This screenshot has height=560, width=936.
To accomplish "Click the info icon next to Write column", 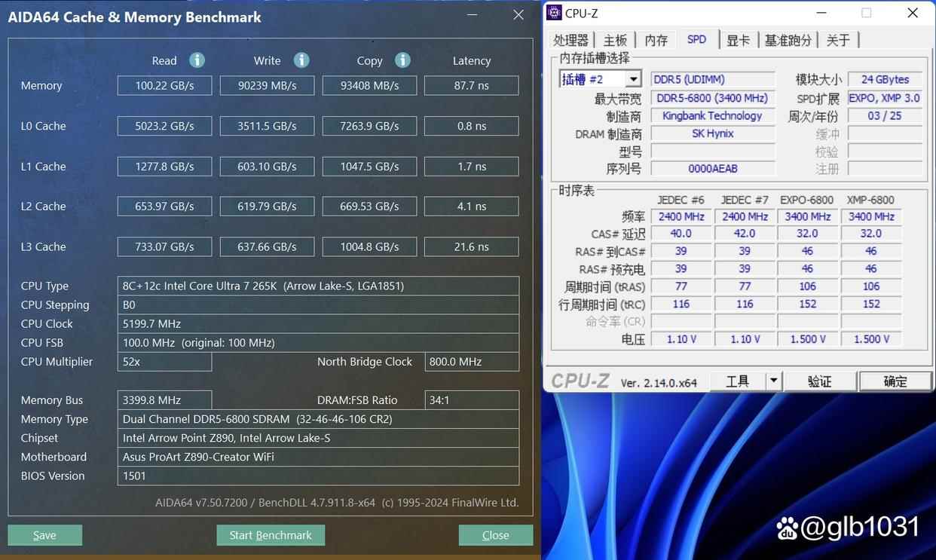I will point(301,60).
